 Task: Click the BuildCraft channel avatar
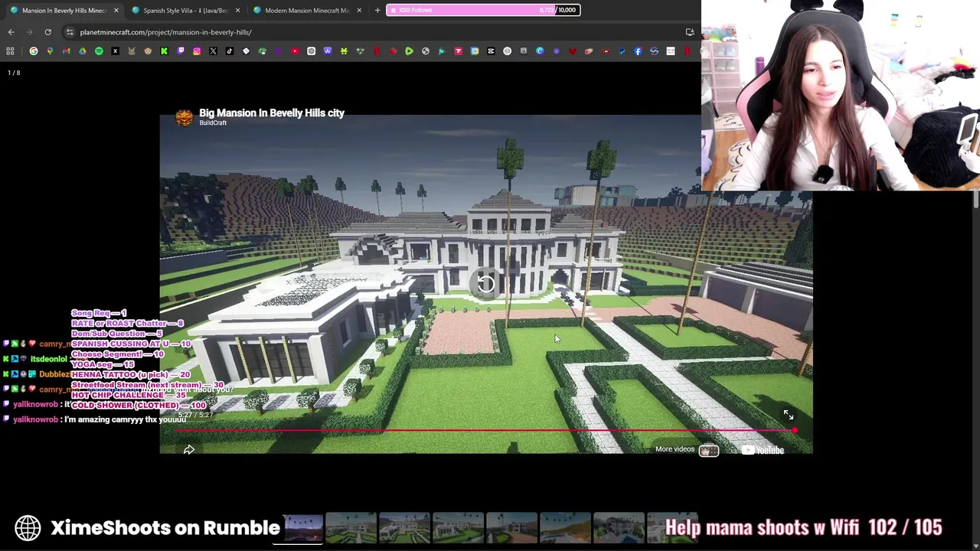[184, 117]
